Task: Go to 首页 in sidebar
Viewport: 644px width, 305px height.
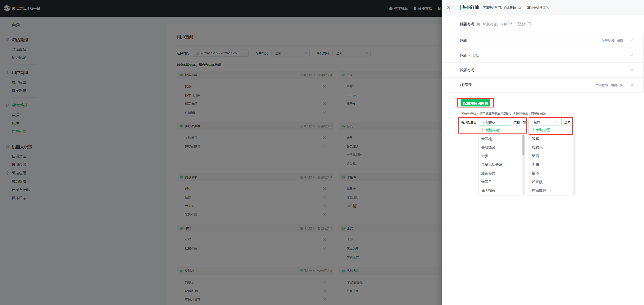Action: [x=16, y=24]
